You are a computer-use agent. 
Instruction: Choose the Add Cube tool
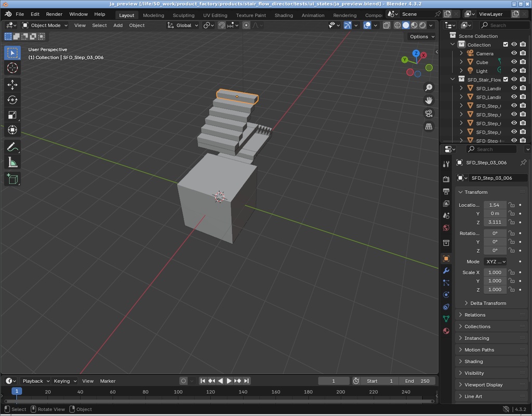point(12,179)
